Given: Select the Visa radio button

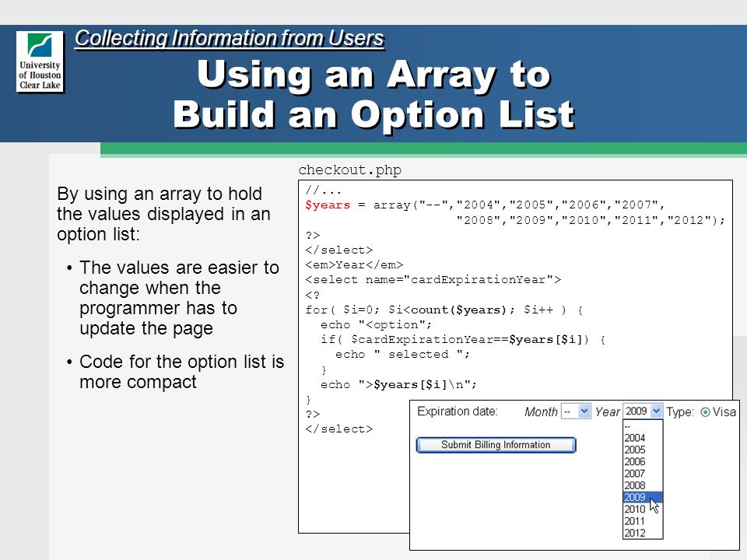Looking at the screenshot, I should (705, 412).
